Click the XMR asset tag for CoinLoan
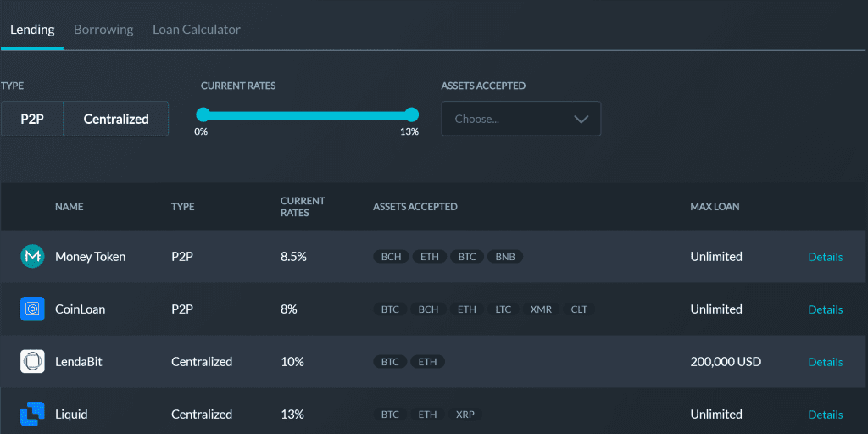Screen dimensions: 868x434 [x=541, y=309]
